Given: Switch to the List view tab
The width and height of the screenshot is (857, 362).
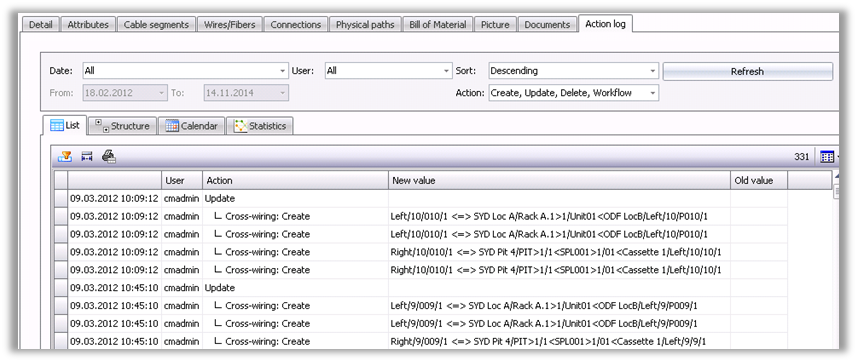Looking at the screenshot, I should tap(64, 125).
